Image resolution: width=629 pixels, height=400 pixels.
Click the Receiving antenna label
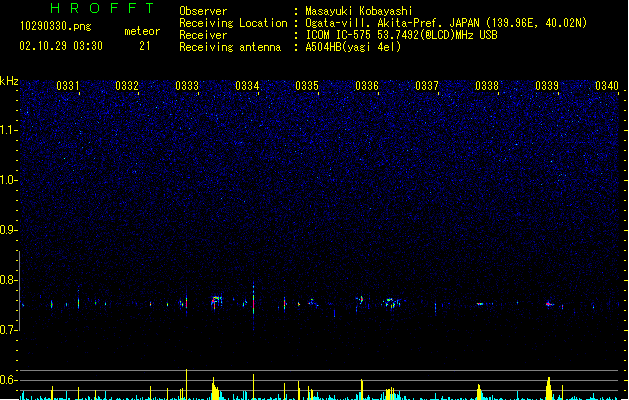coord(230,47)
